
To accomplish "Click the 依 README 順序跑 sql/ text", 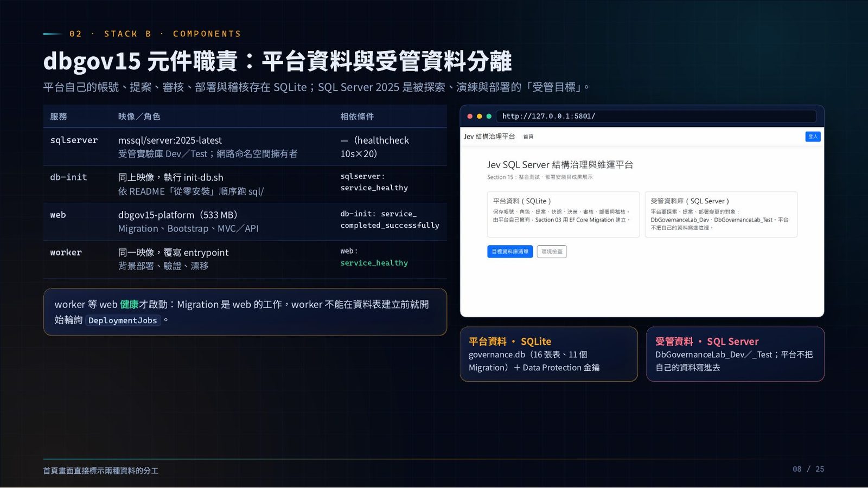I will coord(191,191).
